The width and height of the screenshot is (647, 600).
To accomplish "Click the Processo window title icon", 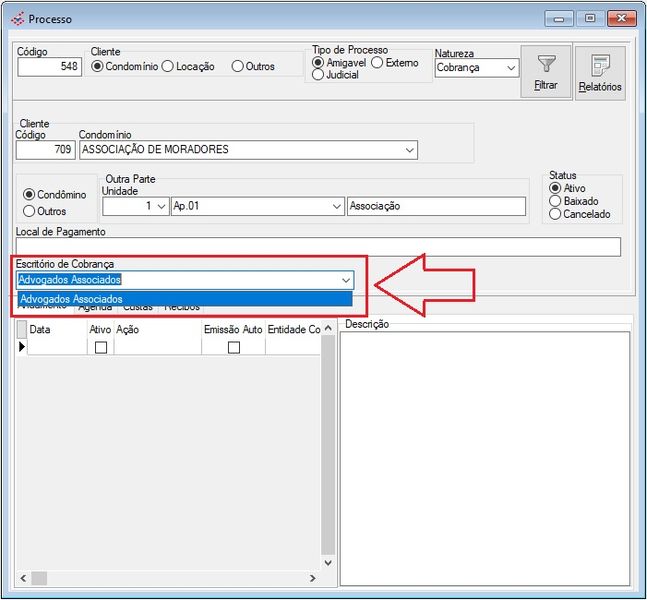I will tap(17, 19).
